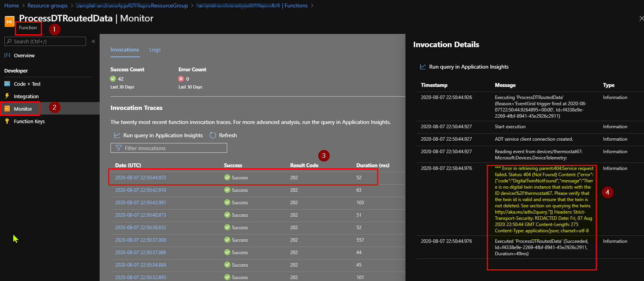The image size is (644, 281).
Task: Click the Refresh circular arrow icon
Action: click(x=213, y=135)
